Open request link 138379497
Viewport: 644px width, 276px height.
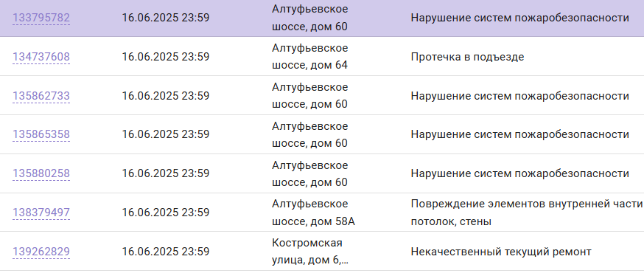[x=41, y=213]
